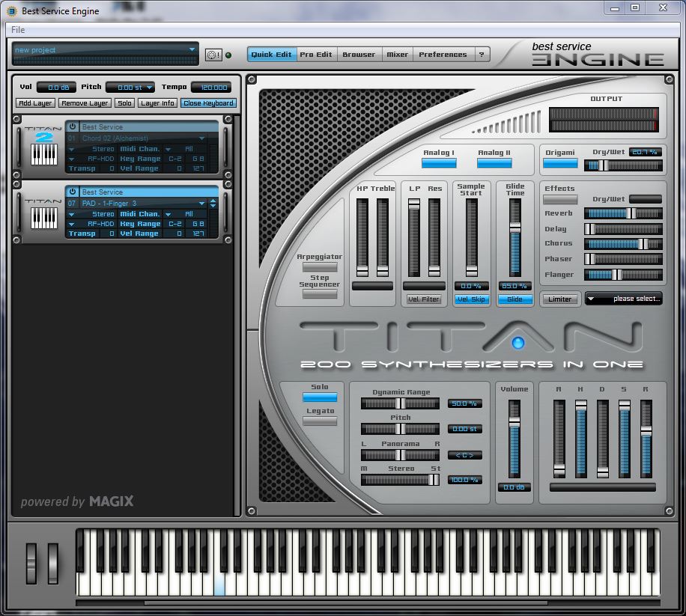
Task: Click the Dynamic Range value 50.0 %
Action: (464, 403)
